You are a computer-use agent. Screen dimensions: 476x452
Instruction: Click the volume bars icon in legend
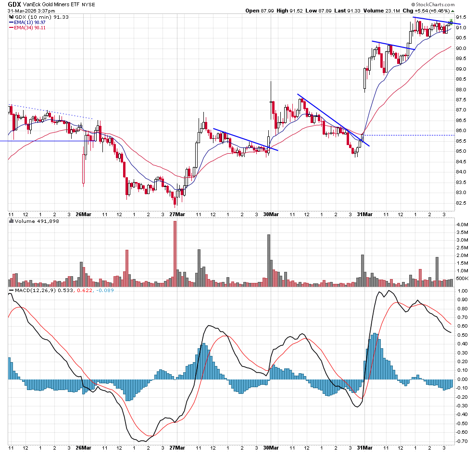click(x=12, y=221)
